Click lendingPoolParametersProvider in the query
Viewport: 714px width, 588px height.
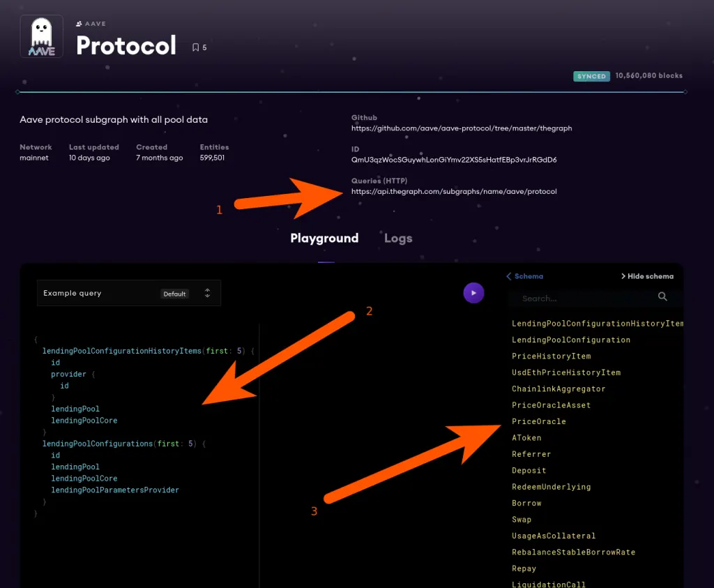click(115, 490)
